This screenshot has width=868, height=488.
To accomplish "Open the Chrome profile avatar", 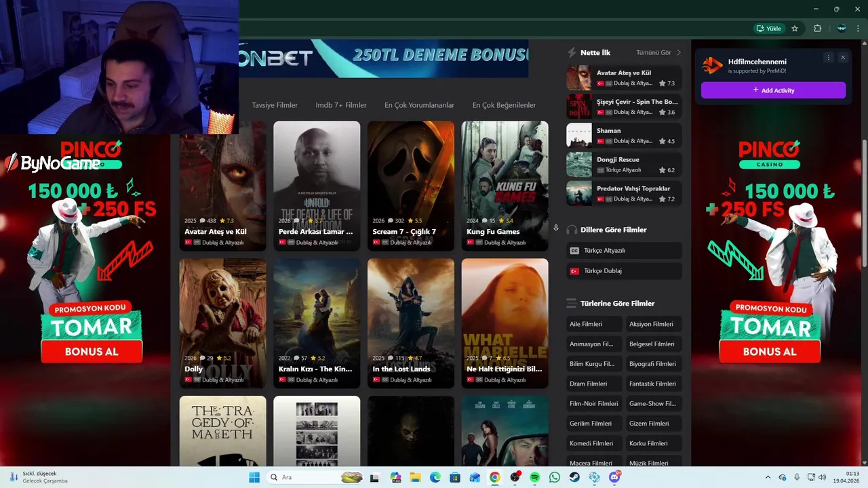I will [x=842, y=28].
